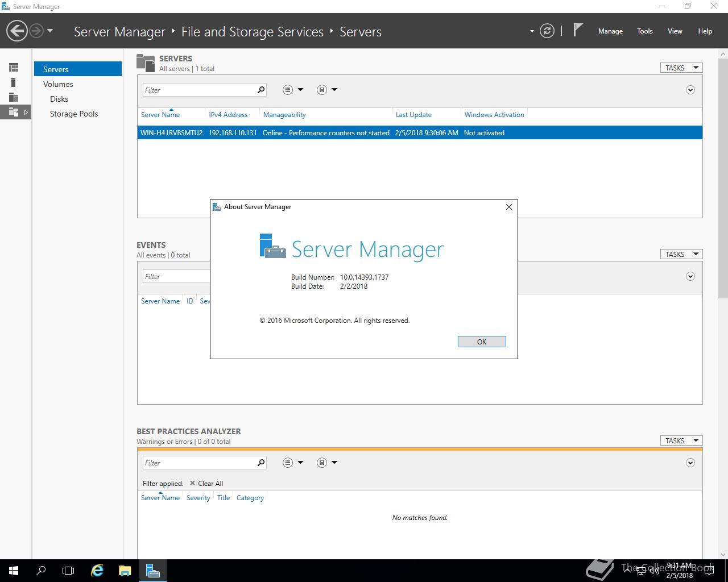
Task: Open the Windows Start button
Action: click(14, 571)
